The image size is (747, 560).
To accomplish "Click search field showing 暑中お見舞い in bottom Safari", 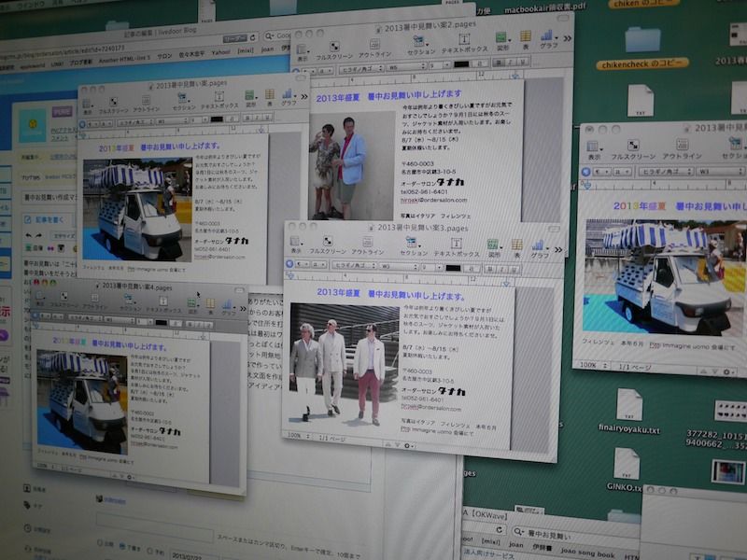I will pyautogui.click(x=576, y=535).
